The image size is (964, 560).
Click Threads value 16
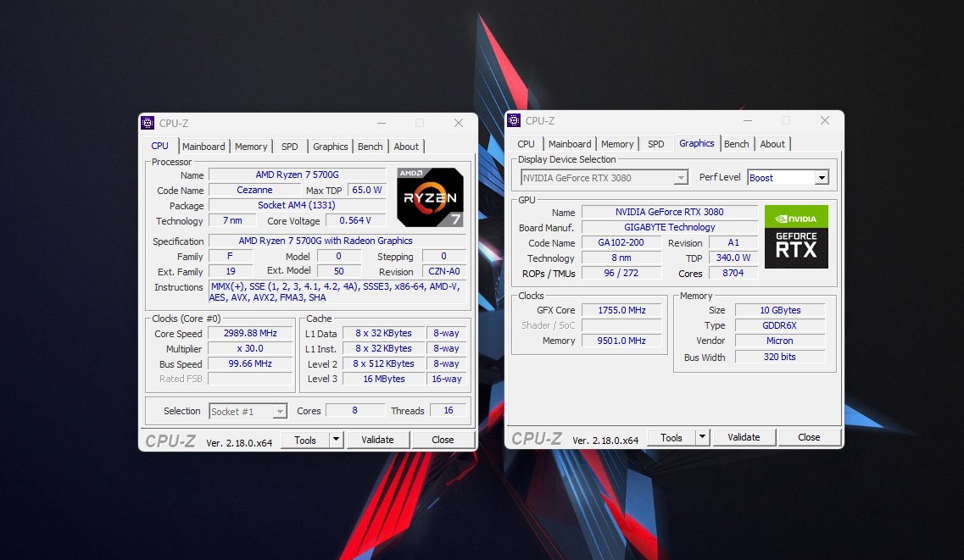click(449, 410)
